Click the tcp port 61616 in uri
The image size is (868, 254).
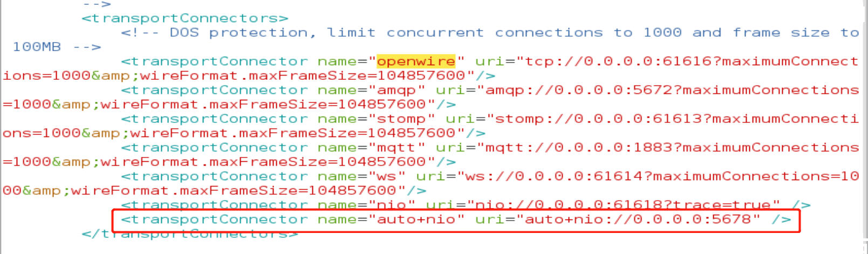tap(693, 61)
